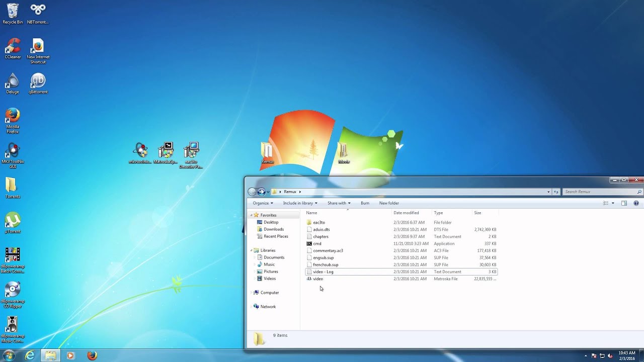The height and width of the screenshot is (362, 644).
Task: Open the Recycle Bin desktop icon
Action: coord(13,14)
